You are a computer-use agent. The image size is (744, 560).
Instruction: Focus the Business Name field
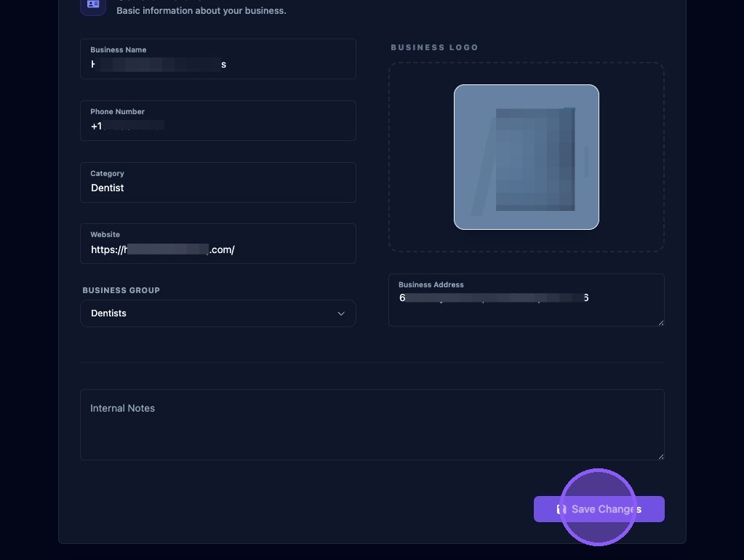click(217, 59)
